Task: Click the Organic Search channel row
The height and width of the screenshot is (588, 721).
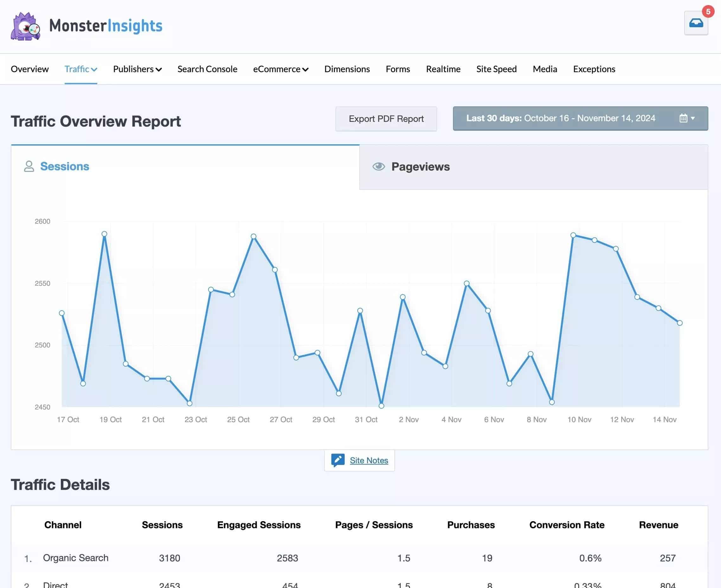Action: pos(76,558)
